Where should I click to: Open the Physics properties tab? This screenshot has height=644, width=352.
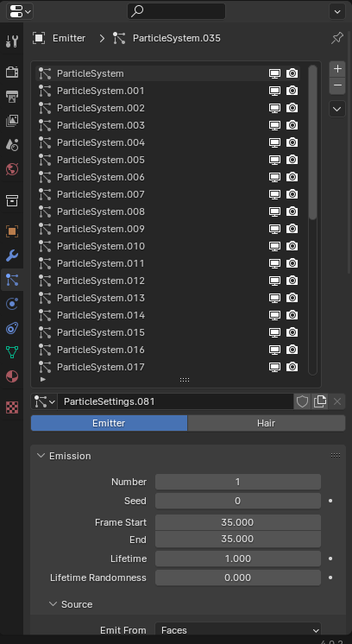click(x=12, y=304)
